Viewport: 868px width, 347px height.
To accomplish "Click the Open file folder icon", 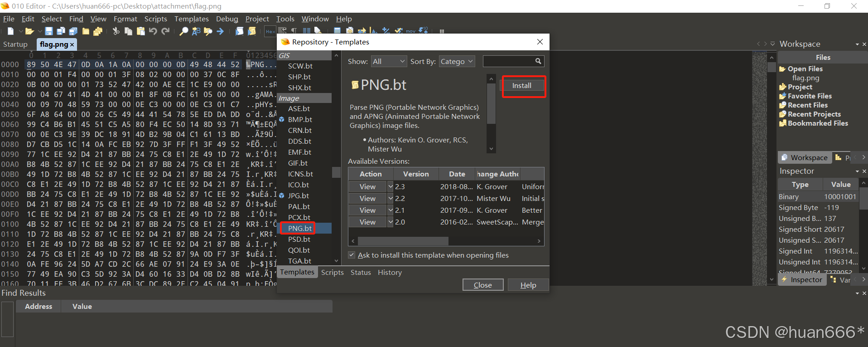I will (29, 31).
